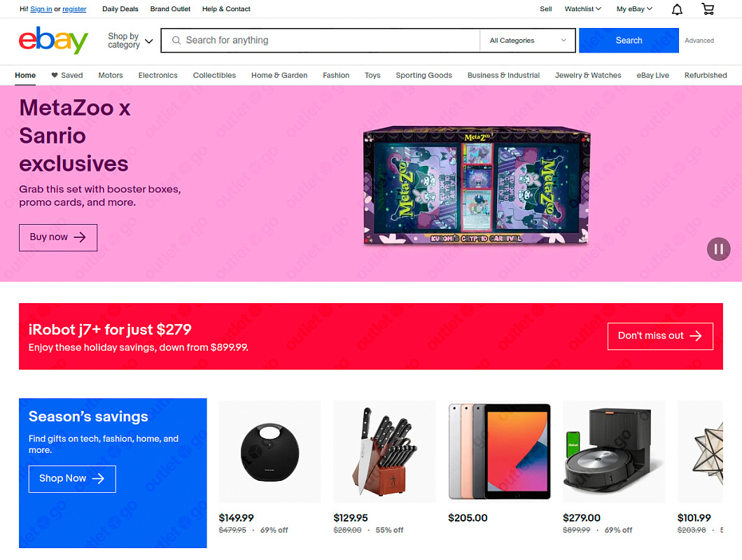Open the All Categories combo box
This screenshot has width=742, height=560.
[528, 40]
